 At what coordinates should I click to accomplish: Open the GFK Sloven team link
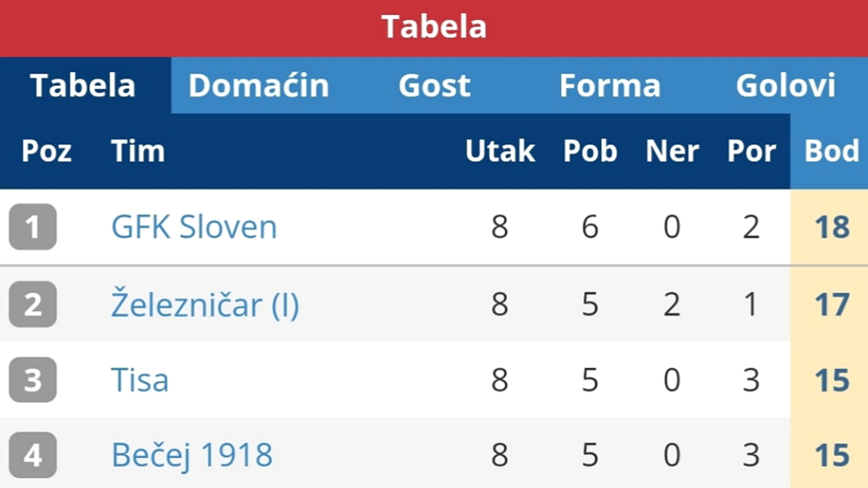click(x=194, y=227)
